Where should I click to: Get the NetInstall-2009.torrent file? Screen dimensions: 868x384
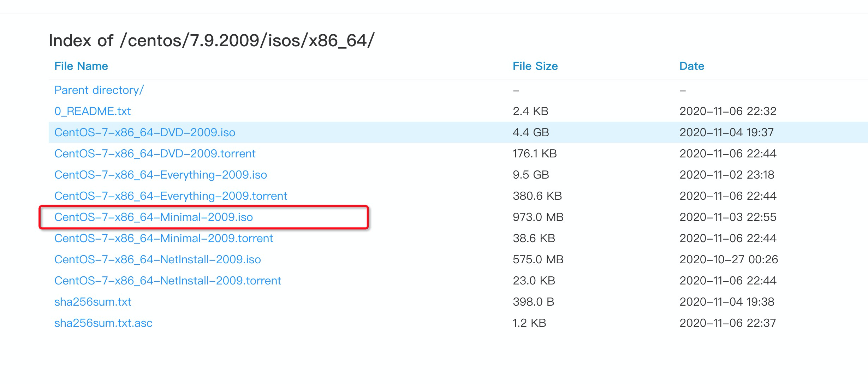[168, 281]
